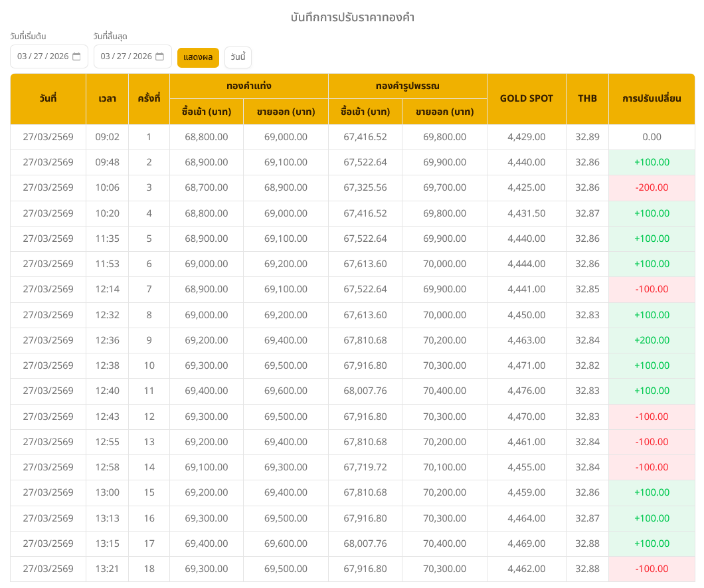Select the 0.00 change cell in the first row

[x=652, y=137]
